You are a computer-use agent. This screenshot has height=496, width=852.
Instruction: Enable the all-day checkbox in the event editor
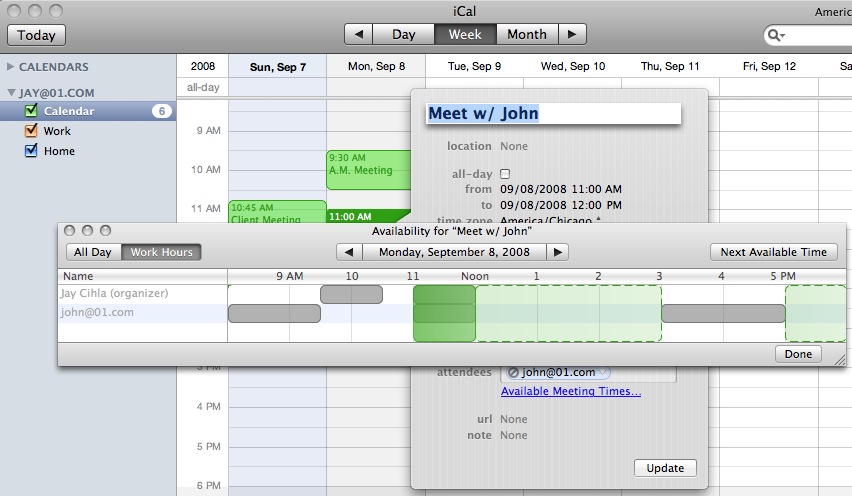pyautogui.click(x=505, y=174)
